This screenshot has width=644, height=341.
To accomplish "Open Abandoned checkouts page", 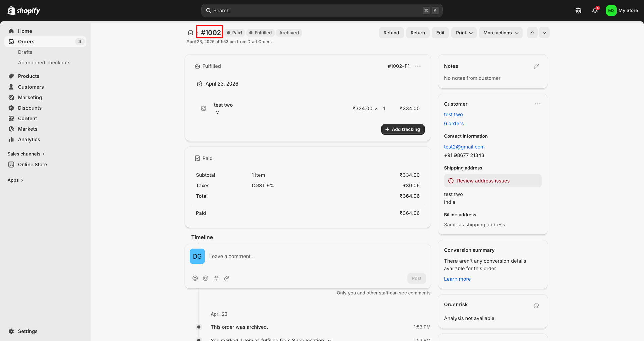I will 44,63.
